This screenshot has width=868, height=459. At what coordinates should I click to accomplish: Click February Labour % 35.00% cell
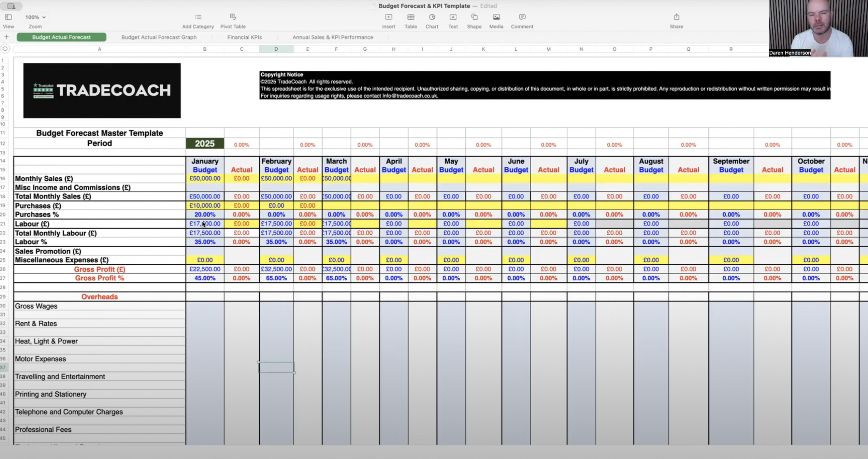coord(276,242)
